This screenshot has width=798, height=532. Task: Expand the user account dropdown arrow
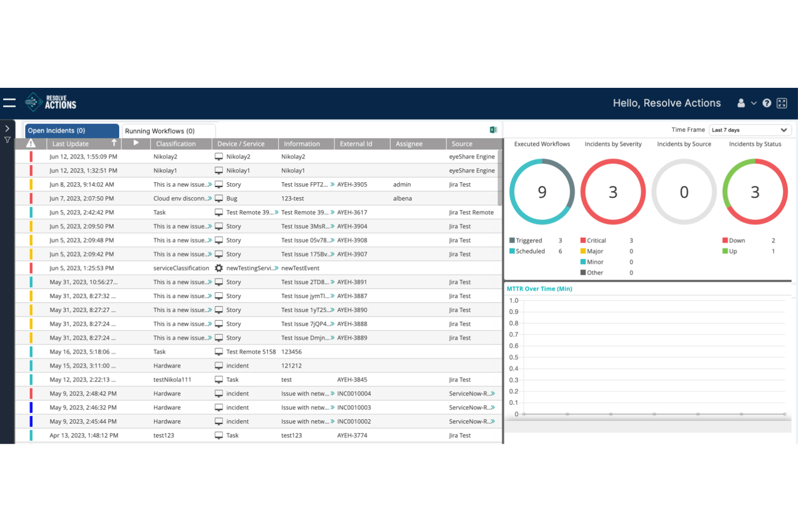[x=754, y=103]
